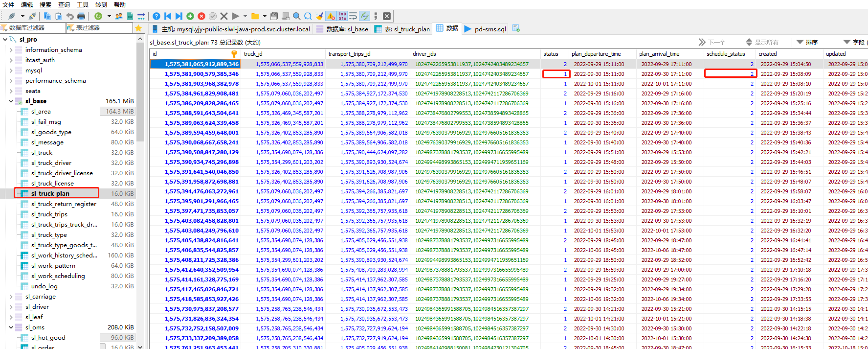Open the run query options dropdown arrow
The image size is (868, 349).
tap(245, 16)
